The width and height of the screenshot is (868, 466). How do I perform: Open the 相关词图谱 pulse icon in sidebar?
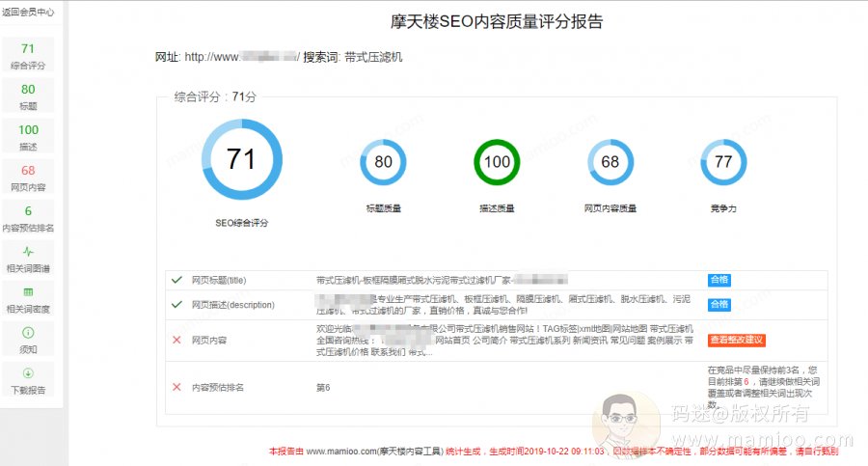coord(28,251)
